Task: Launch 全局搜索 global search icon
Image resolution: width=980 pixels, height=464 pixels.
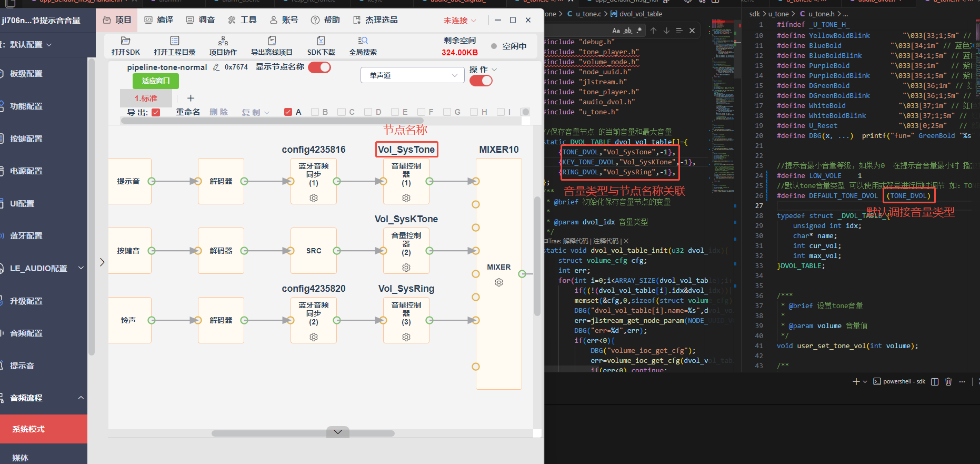Action: pyautogui.click(x=363, y=41)
